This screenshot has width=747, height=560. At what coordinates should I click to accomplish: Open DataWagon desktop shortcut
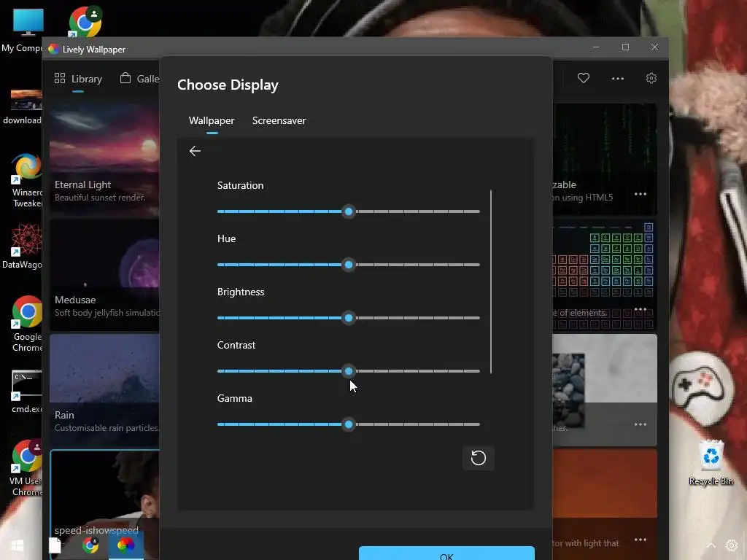pos(24,246)
